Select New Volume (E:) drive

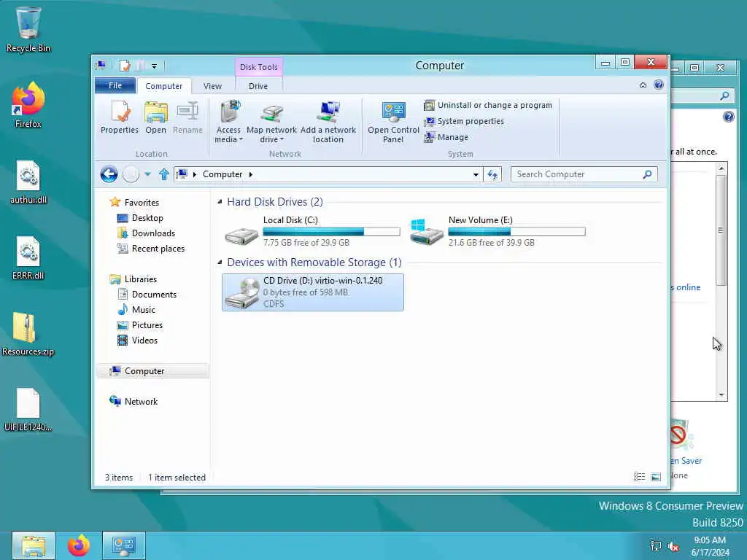pyautogui.click(x=497, y=231)
